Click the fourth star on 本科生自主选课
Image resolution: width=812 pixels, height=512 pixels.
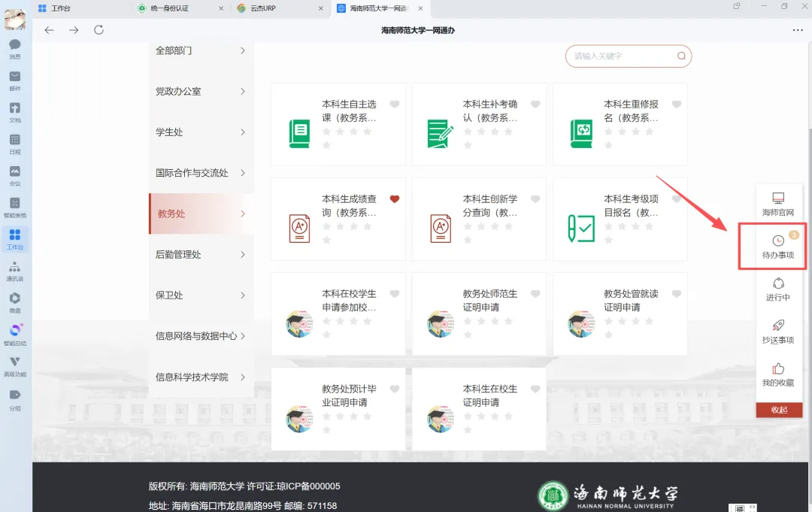(x=367, y=132)
